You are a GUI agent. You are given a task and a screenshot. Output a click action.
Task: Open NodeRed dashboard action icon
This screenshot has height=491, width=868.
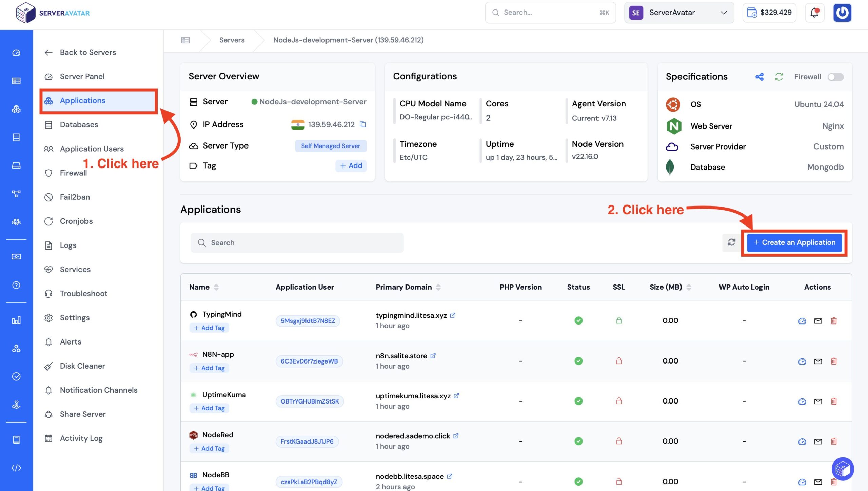802,441
